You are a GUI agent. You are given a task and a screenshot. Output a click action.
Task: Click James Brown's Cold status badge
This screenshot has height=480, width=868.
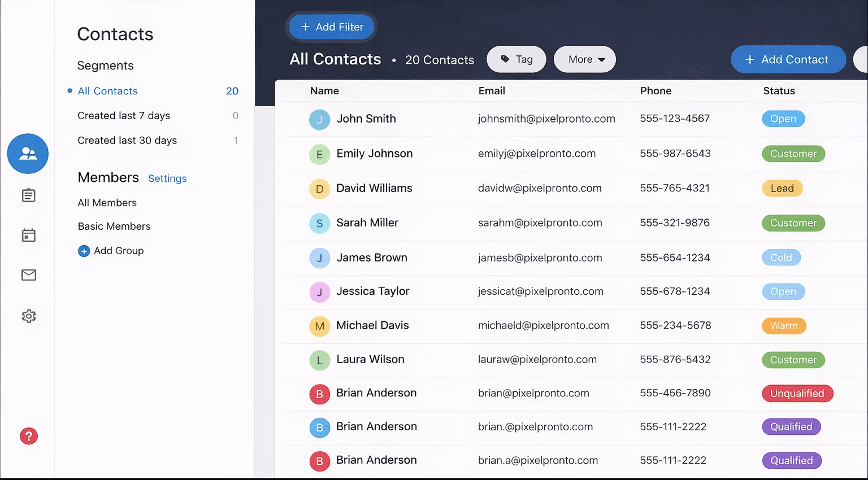click(x=781, y=257)
